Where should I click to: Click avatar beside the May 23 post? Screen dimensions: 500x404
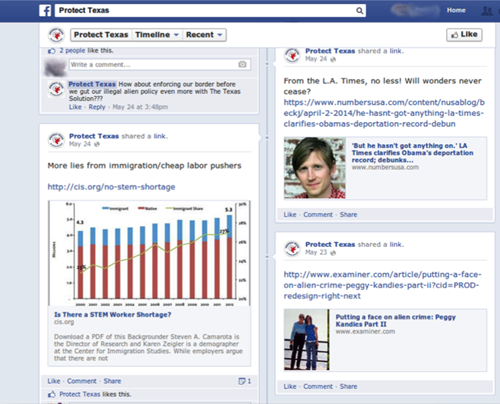click(292, 249)
